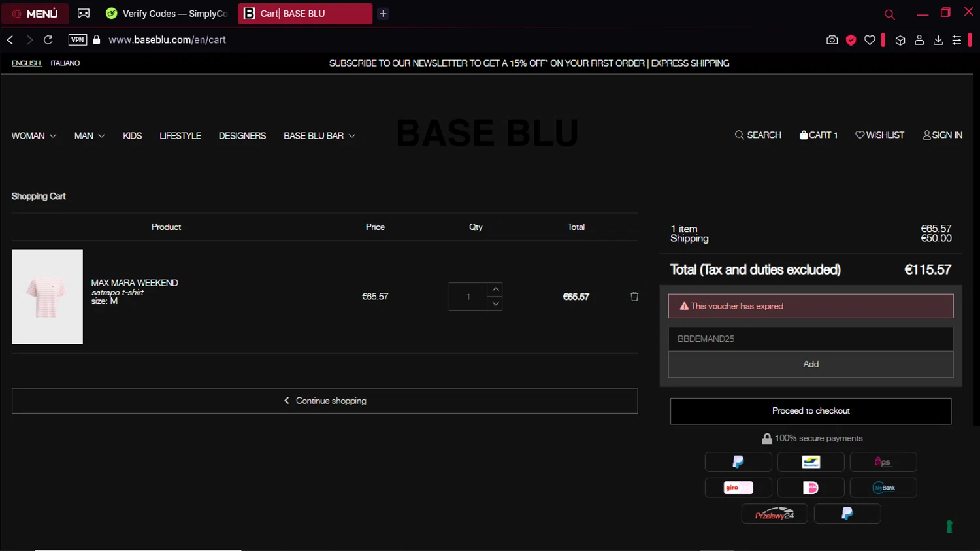Viewport: 980px width, 551px height.
Task: Click the giropay payment logo
Action: click(738, 488)
